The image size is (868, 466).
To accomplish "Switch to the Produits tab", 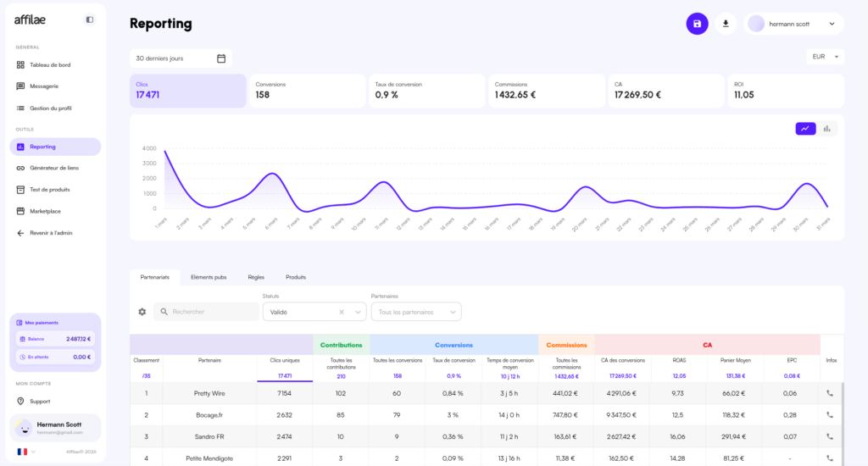I will pyautogui.click(x=296, y=277).
